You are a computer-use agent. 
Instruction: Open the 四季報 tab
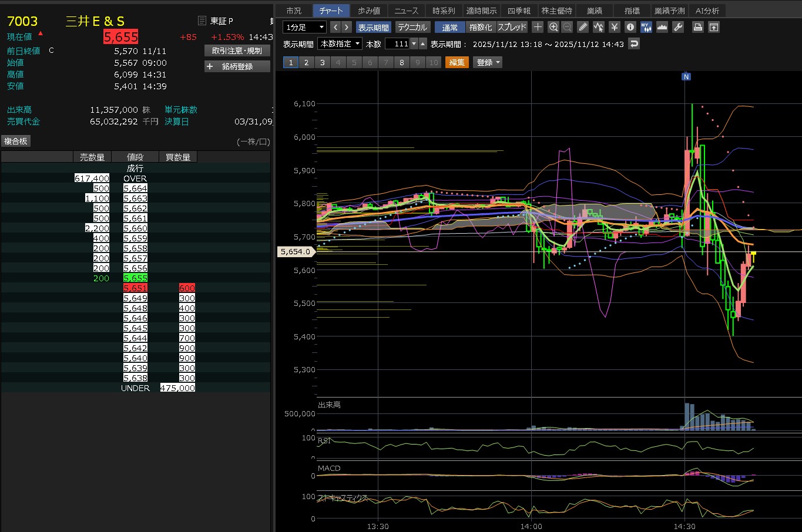coord(519,11)
